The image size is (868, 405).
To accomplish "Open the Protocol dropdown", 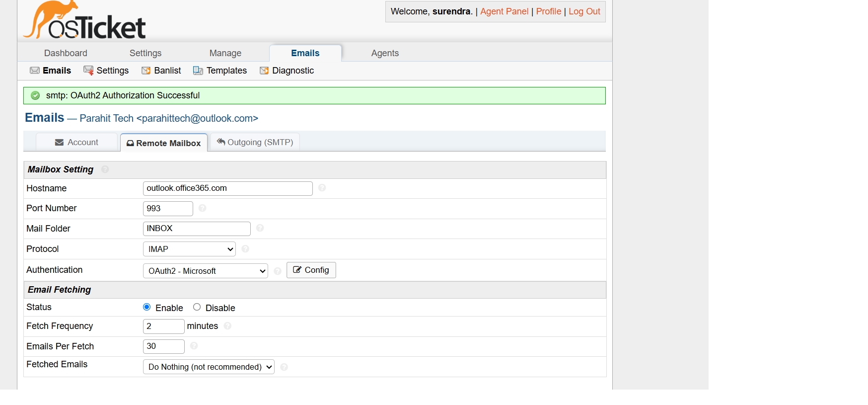I will [x=189, y=249].
